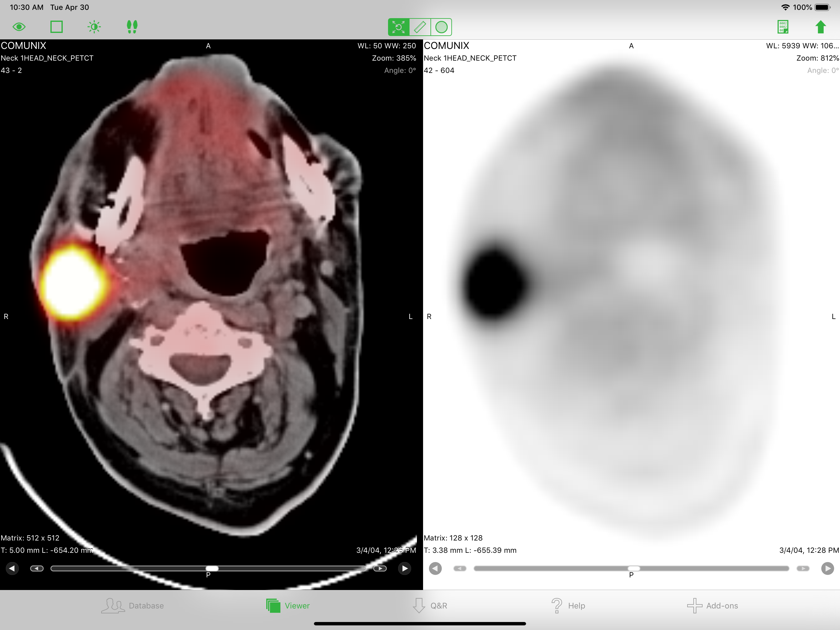Switch to the Q&R tab
The image size is (840, 630).
click(430, 606)
